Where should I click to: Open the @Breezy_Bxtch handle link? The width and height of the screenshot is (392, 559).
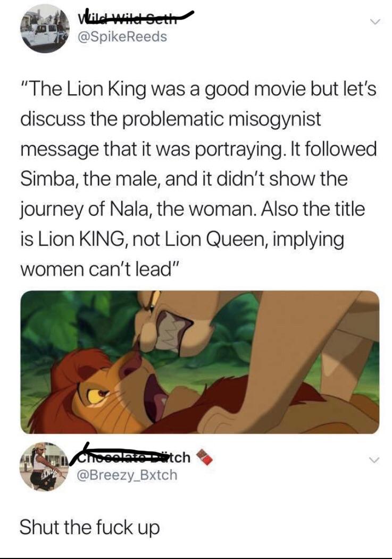click(127, 475)
